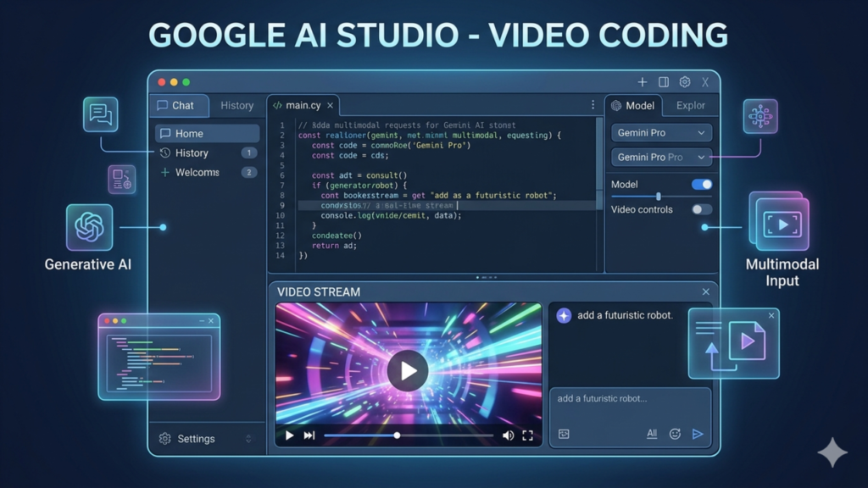Select the main.cy editor tab
This screenshot has width=868, height=488.
coord(301,105)
